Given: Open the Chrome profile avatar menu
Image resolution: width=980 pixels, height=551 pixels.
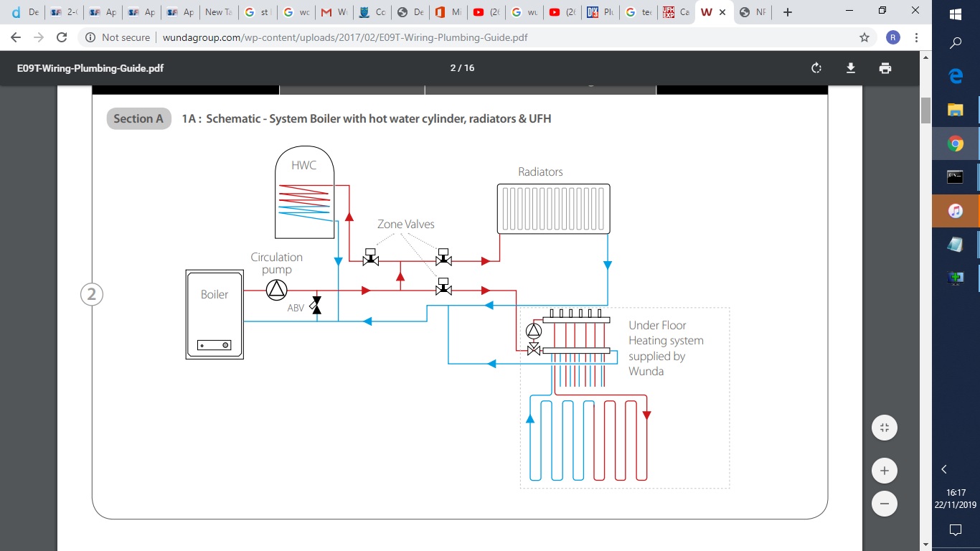Looking at the screenshot, I should 892,37.
